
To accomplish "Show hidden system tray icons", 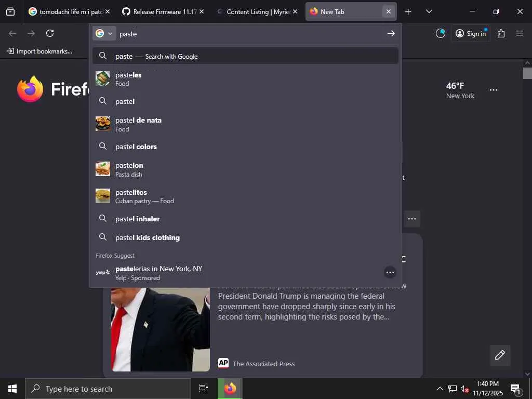I will 440,389.
